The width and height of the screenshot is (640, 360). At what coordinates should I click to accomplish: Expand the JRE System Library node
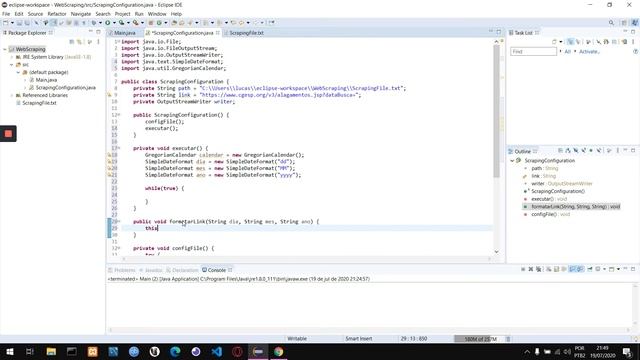[12, 57]
